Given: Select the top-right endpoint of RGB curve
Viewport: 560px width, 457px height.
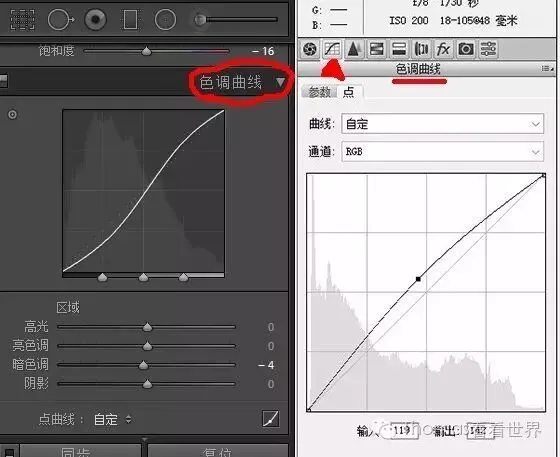Looking at the screenshot, I should 544,175.
